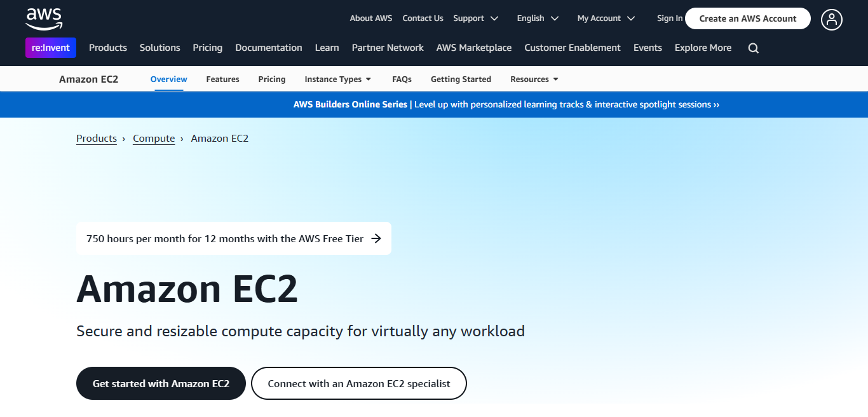This screenshot has width=868, height=417.
Task: Click Connect with an Amazon EC2 specialist
Action: tap(359, 383)
